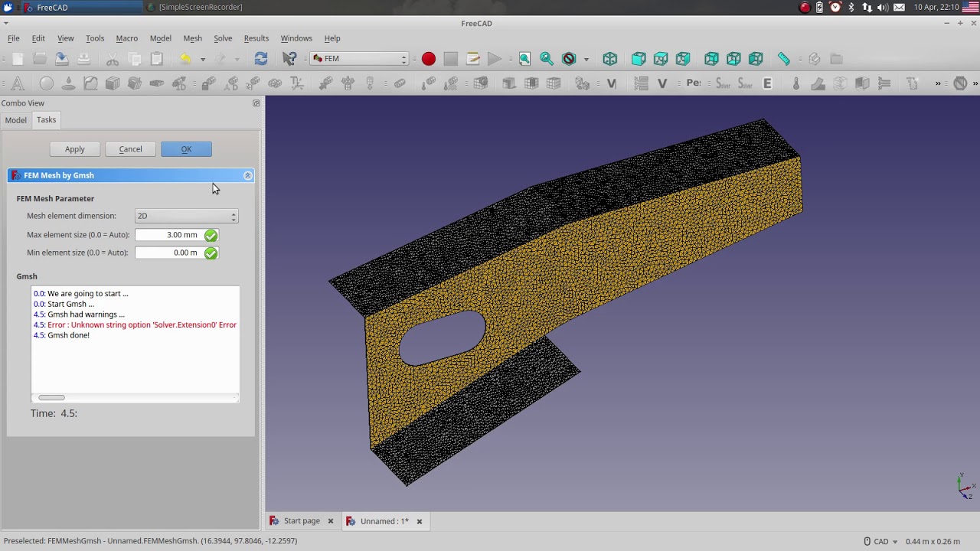Click the Refresh recompute icon

pos(261,59)
